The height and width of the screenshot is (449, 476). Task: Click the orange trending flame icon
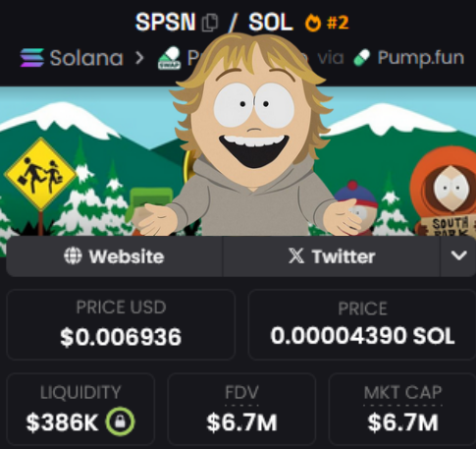(x=312, y=23)
